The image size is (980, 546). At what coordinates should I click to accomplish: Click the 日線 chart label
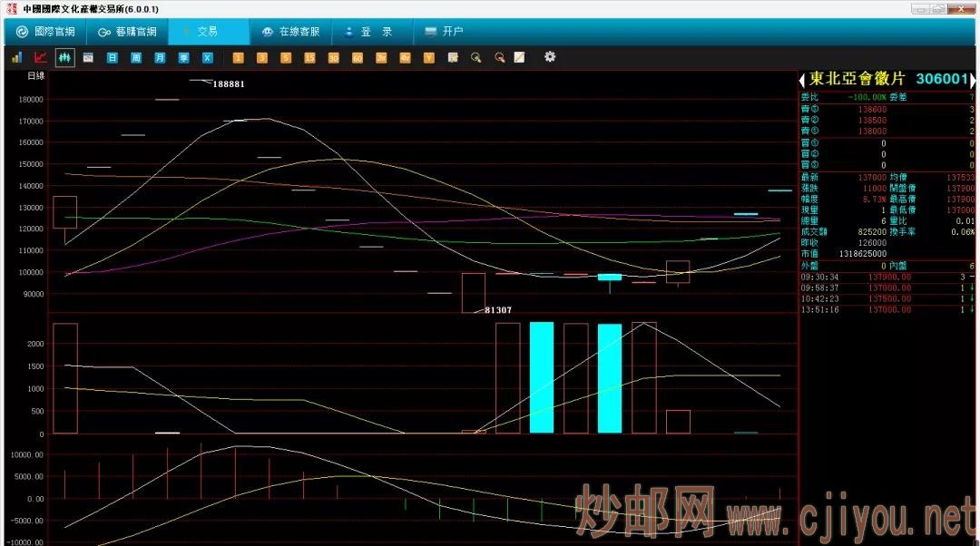[36, 75]
